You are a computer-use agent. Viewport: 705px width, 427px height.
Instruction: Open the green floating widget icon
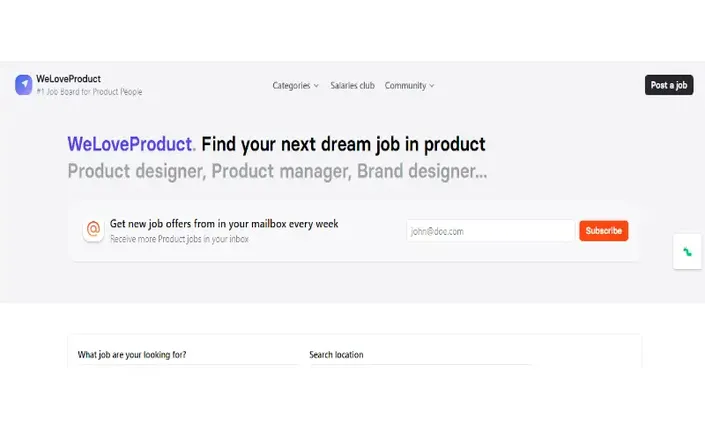(x=687, y=252)
